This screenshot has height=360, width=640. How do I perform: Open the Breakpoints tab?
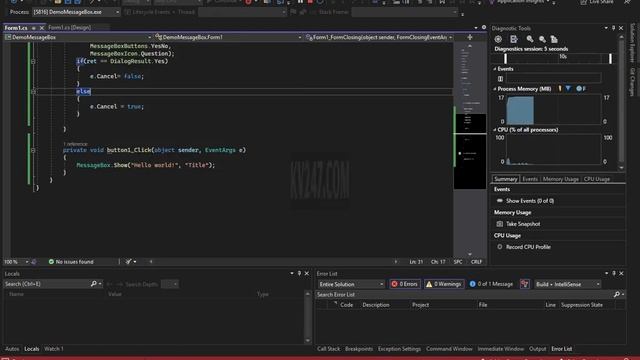[x=359, y=349]
